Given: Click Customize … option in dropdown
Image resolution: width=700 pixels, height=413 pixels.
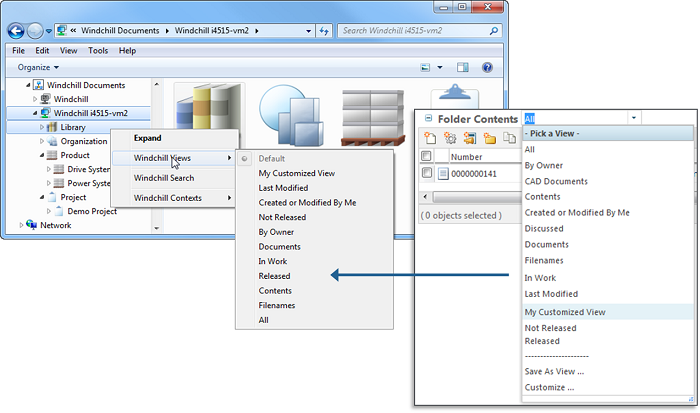Looking at the screenshot, I should point(550,388).
